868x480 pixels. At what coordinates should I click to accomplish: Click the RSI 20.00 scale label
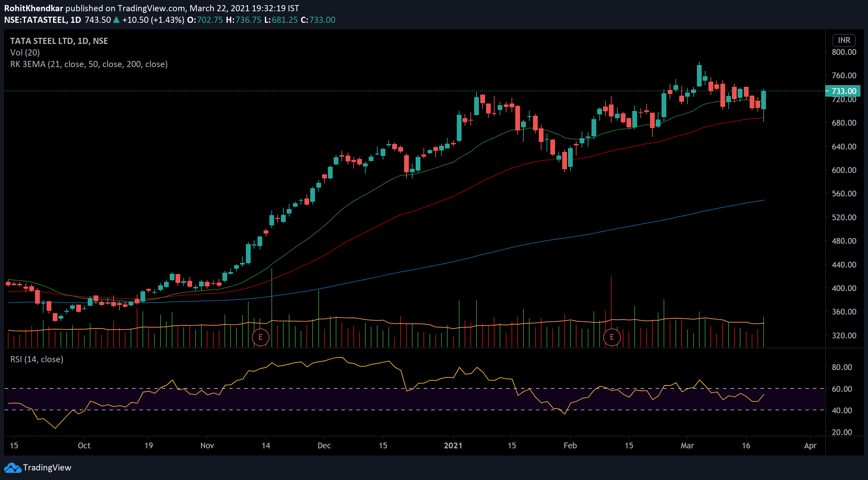tap(842, 432)
